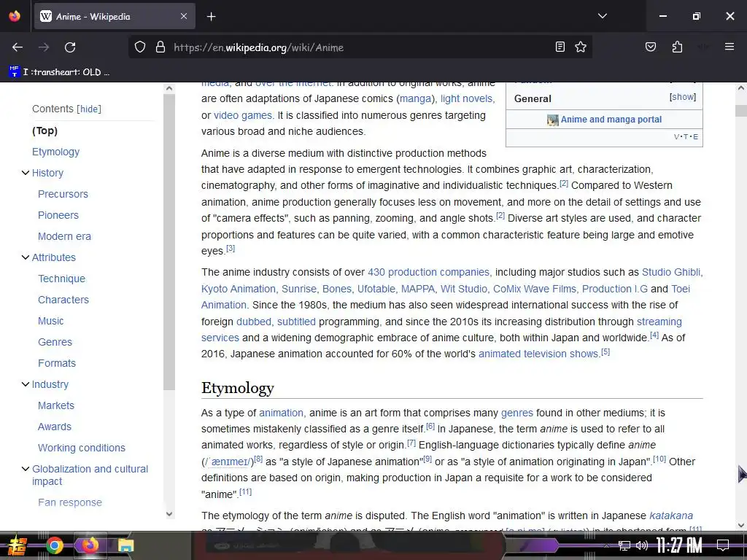
Task: Open Characters in the contents
Action: point(63,300)
